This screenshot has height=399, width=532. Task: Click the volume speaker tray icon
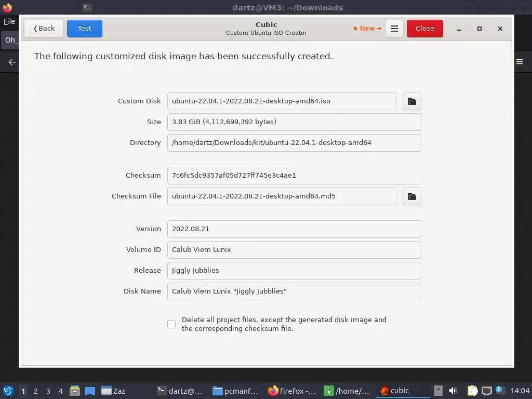coord(453,391)
